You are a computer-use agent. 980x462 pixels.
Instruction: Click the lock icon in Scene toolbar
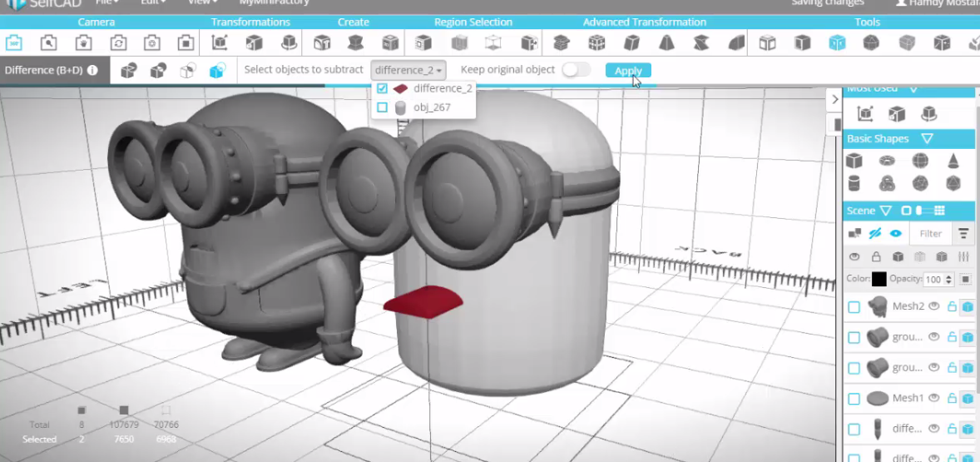[876, 256]
